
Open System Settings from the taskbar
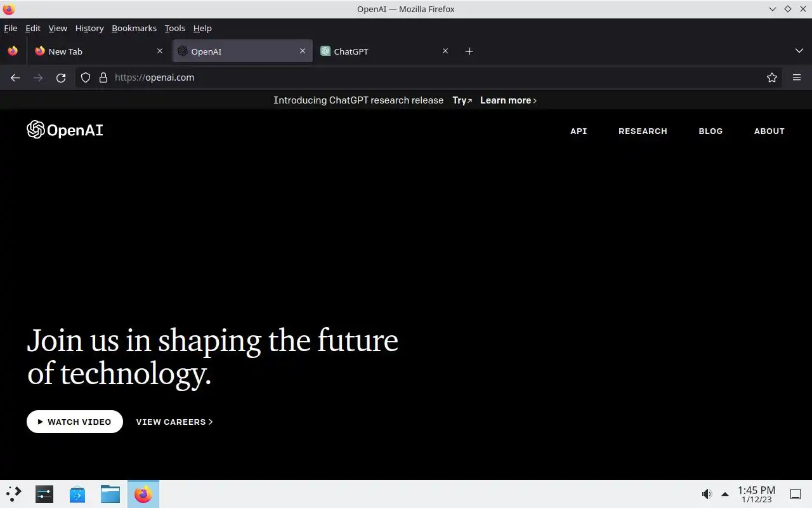[x=44, y=493]
